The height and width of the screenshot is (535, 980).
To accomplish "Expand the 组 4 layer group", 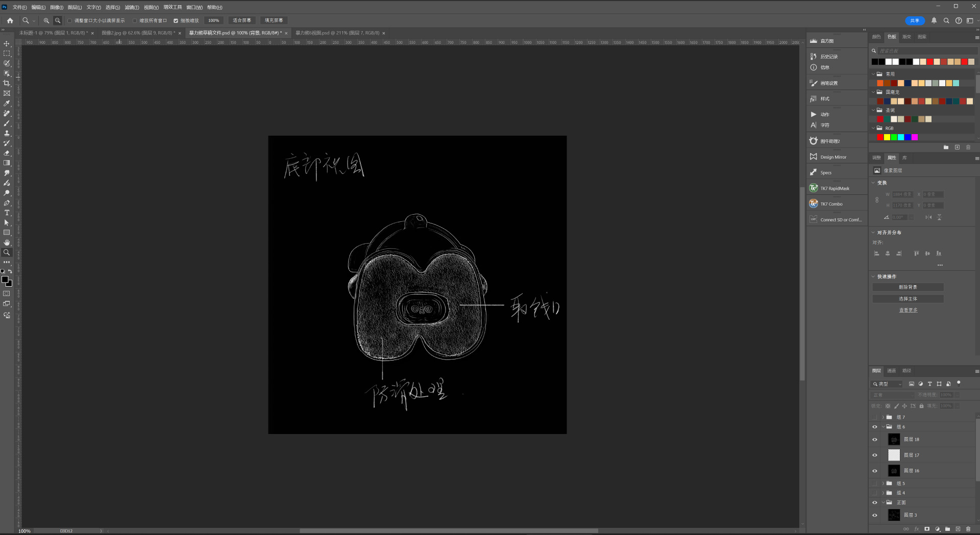I will [x=883, y=493].
